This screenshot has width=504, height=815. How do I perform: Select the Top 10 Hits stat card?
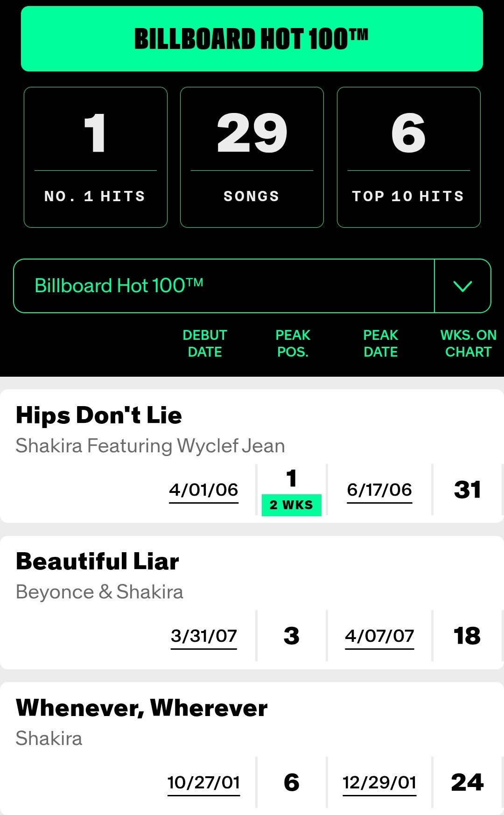pos(409,157)
